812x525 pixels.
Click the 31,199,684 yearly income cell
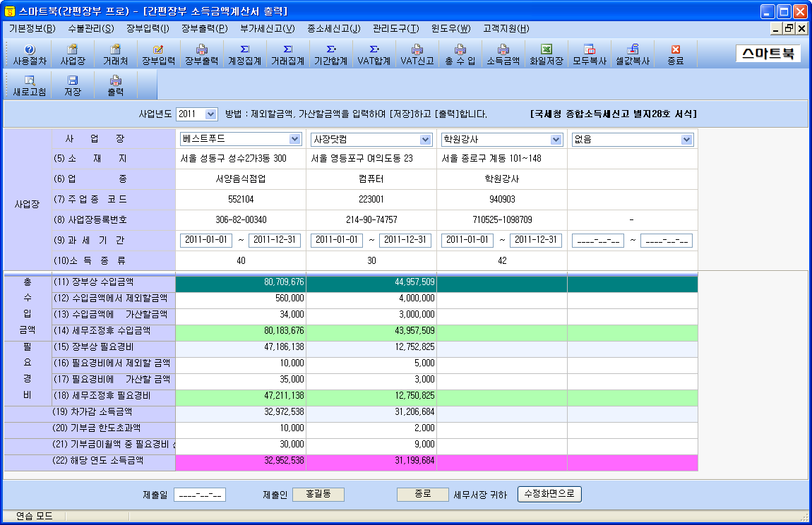371,461
